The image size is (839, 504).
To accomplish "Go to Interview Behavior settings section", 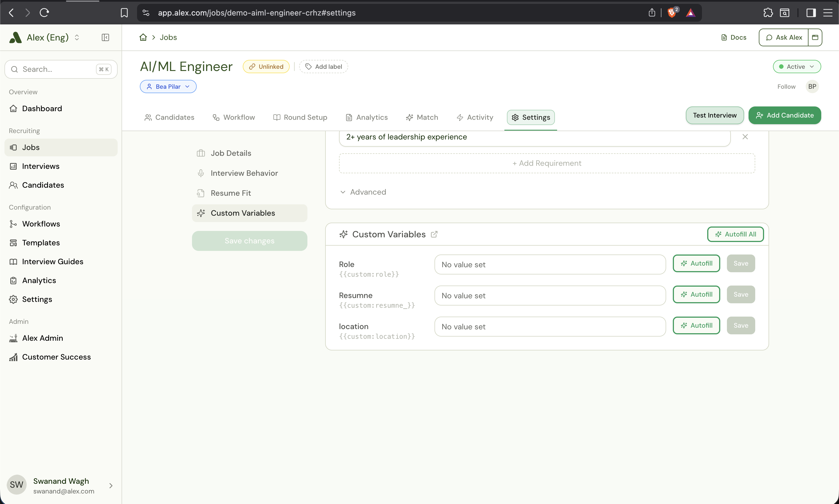I will pos(249,173).
